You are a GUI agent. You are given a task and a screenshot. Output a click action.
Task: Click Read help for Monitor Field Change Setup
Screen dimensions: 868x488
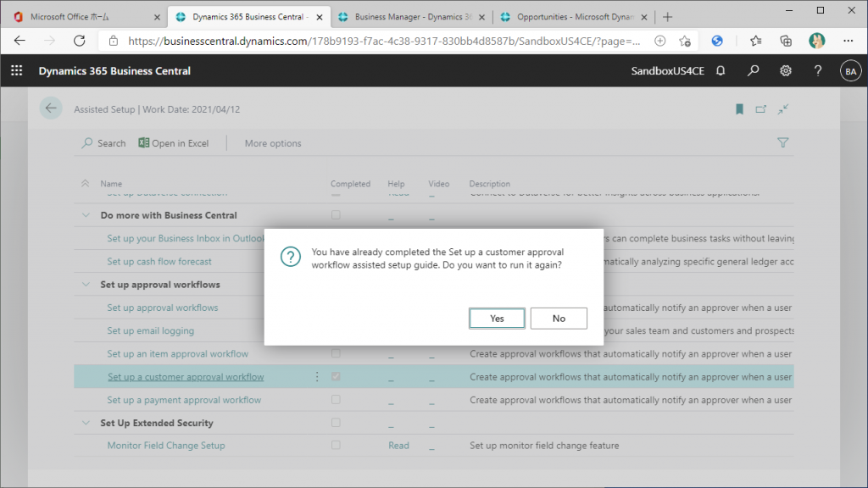pyautogui.click(x=398, y=446)
